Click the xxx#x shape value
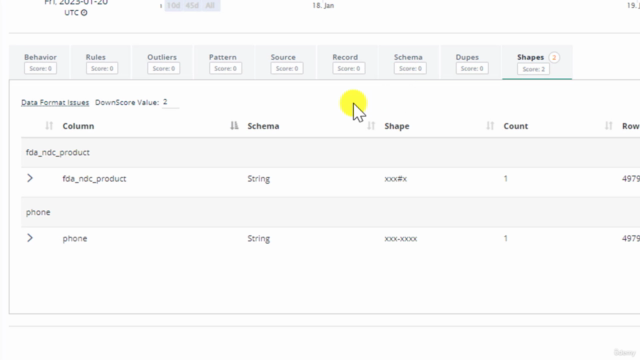 coord(396,179)
